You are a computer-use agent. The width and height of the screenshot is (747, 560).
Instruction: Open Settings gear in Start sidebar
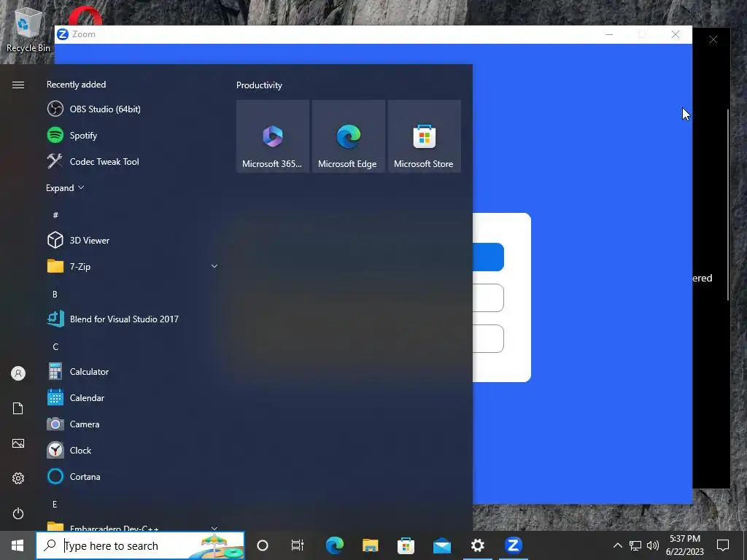pos(18,478)
